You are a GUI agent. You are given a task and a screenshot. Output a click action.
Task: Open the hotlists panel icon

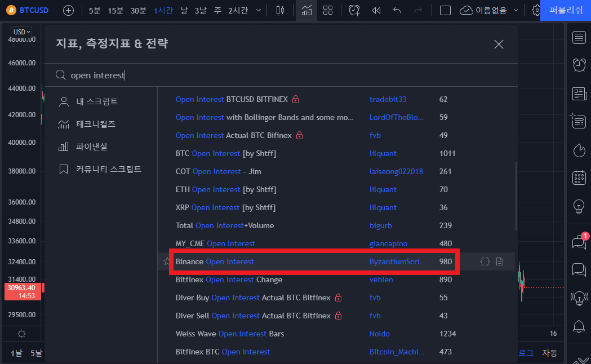[579, 150]
